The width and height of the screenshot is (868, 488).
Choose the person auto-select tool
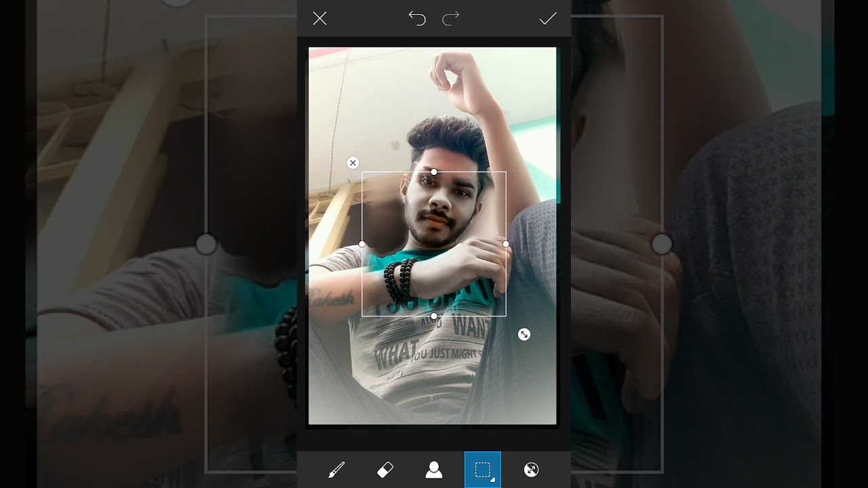click(x=434, y=470)
